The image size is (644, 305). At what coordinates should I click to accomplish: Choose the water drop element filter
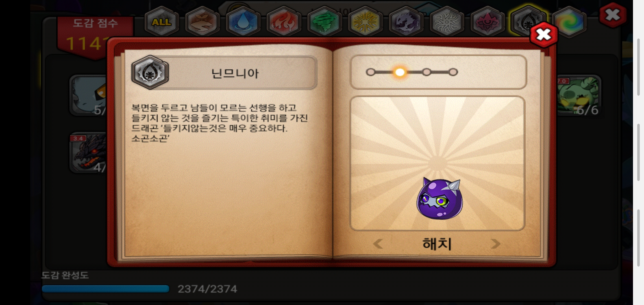click(243, 21)
